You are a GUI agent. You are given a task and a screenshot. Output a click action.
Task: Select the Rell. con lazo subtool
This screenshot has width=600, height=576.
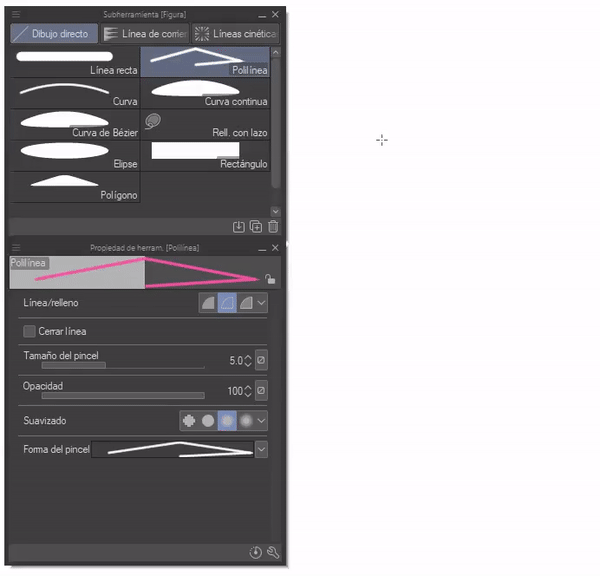click(x=205, y=125)
